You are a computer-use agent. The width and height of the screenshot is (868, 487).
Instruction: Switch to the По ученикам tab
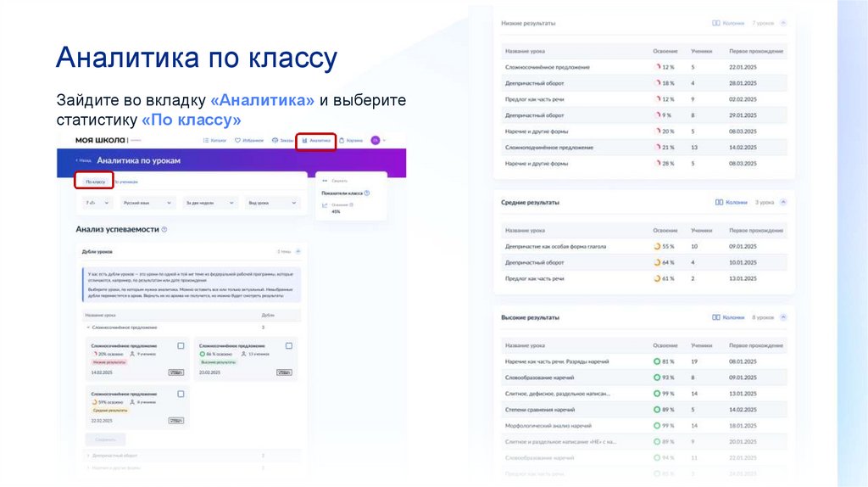tap(127, 182)
